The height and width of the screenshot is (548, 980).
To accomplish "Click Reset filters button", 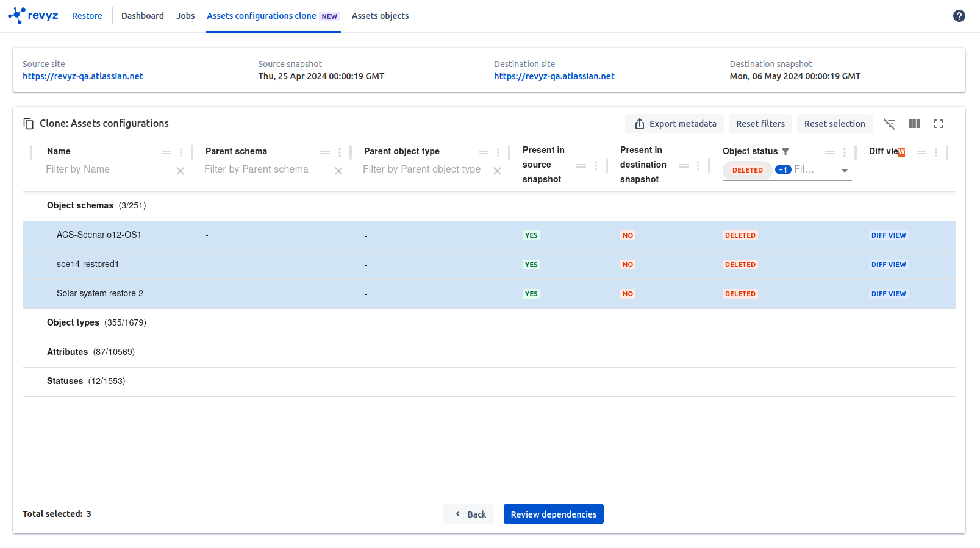I will click(x=760, y=124).
